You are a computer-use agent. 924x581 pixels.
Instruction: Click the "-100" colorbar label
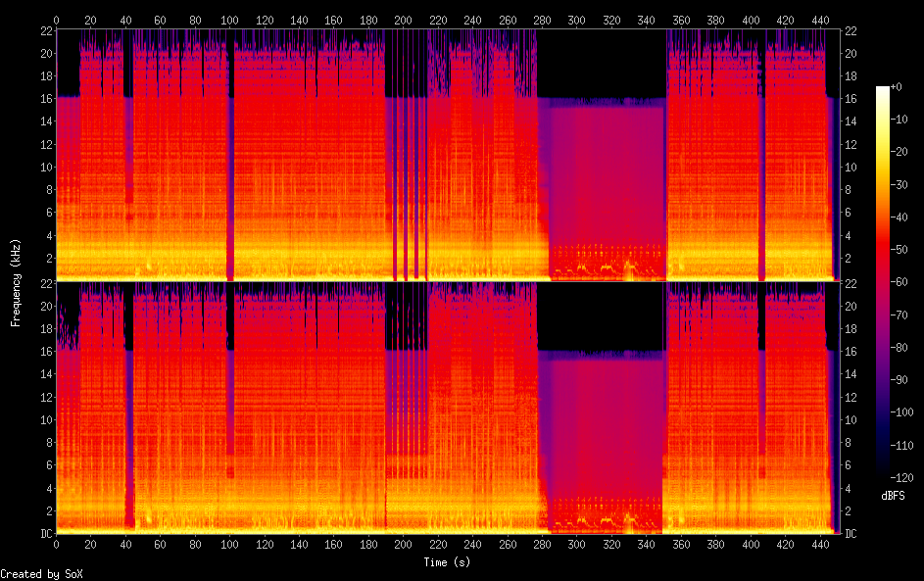coord(901,412)
